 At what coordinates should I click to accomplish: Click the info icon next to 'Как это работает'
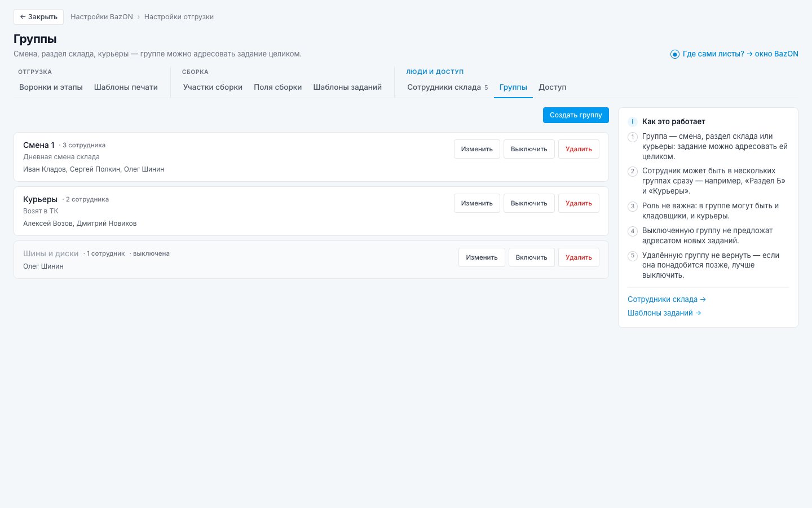pos(632,121)
